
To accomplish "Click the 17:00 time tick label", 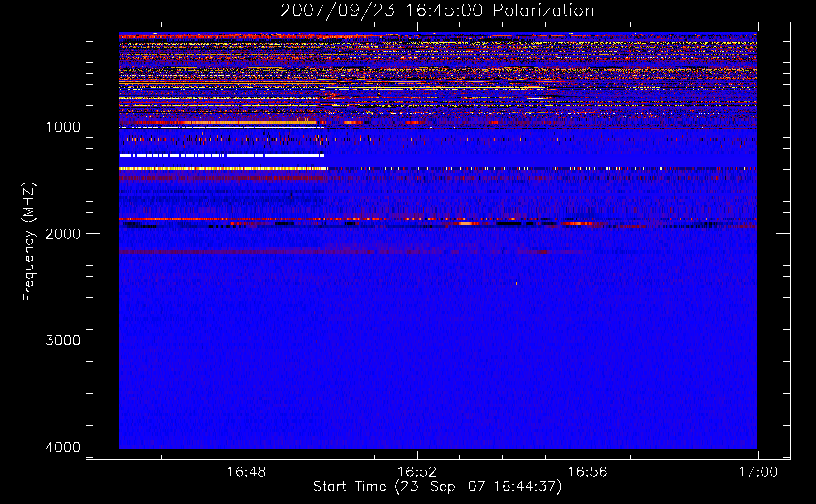I will click(758, 472).
